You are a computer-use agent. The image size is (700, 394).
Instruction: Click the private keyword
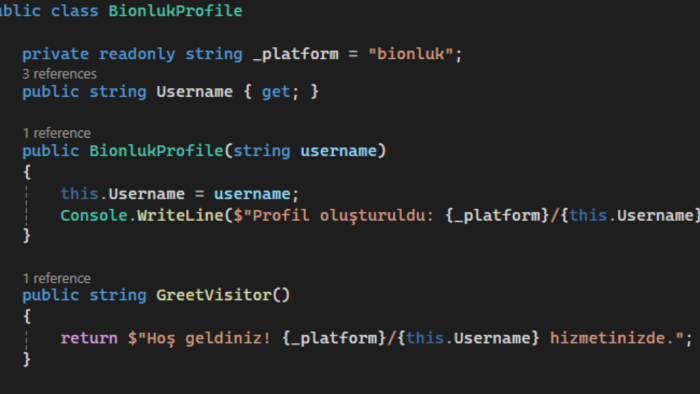pyautogui.click(x=55, y=54)
